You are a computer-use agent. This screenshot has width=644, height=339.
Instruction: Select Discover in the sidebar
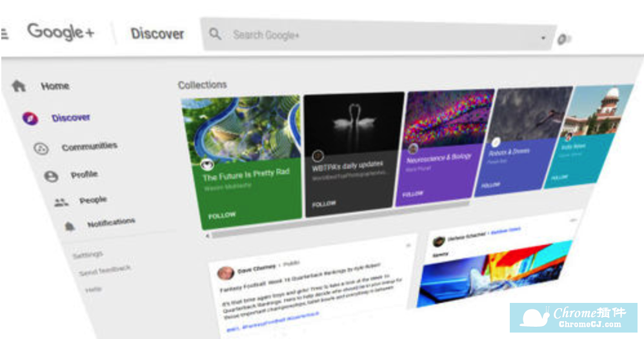pos(71,118)
